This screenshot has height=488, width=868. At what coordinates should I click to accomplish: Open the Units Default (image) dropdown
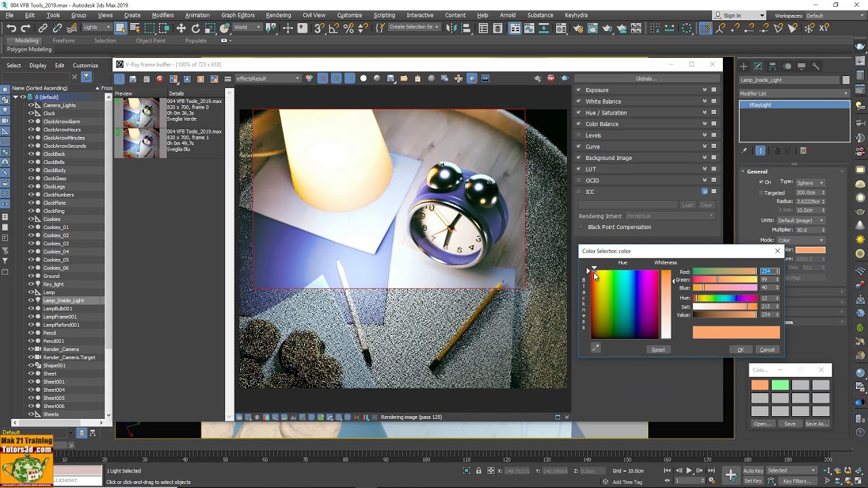(x=800, y=220)
